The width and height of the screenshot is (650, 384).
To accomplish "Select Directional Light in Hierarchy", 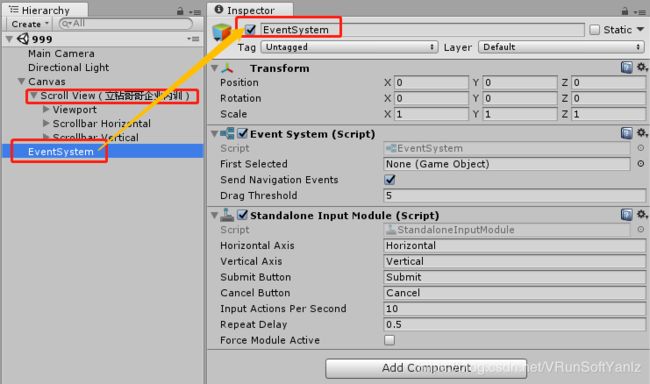I will click(x=68, y=67).
